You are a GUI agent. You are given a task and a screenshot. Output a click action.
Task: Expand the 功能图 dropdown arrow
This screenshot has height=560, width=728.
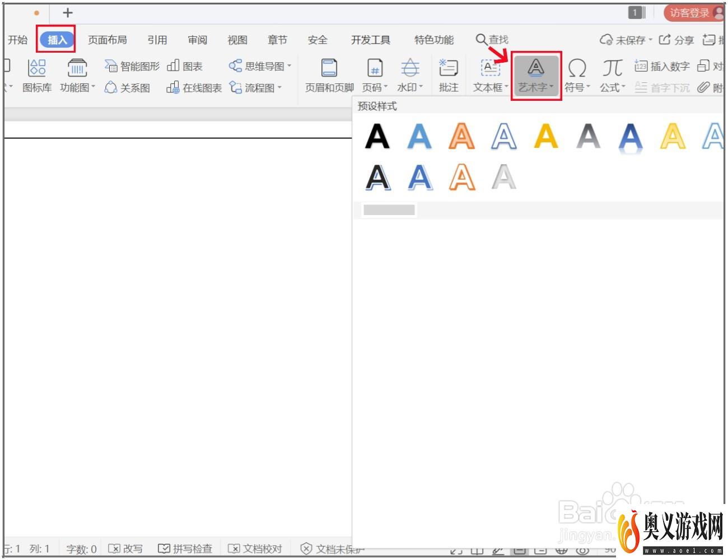coord(93,87)
